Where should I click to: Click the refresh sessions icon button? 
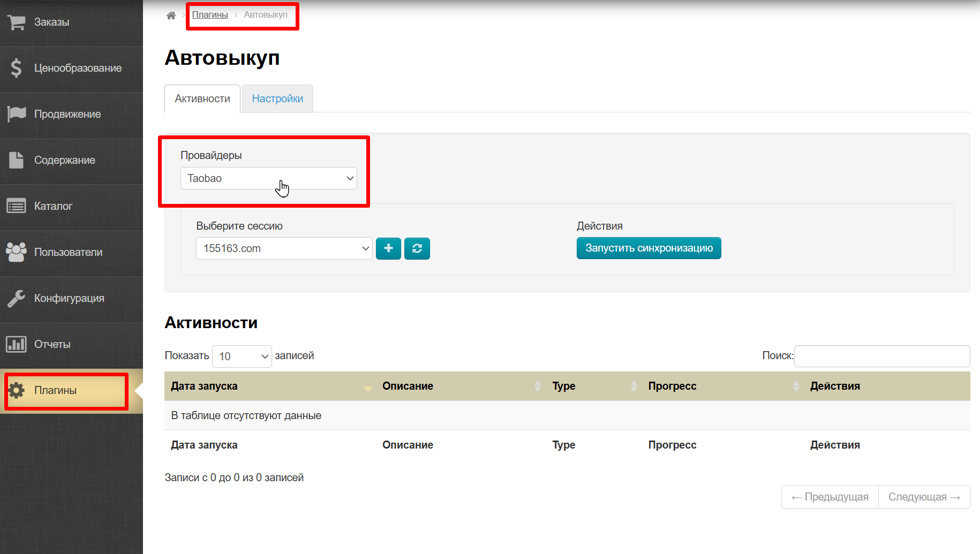(x=417, y=248)
